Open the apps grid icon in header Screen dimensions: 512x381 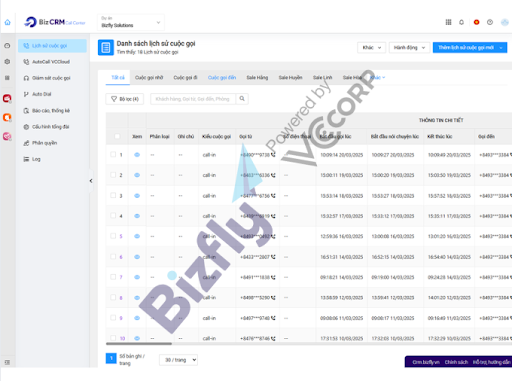tap(448, 22)
